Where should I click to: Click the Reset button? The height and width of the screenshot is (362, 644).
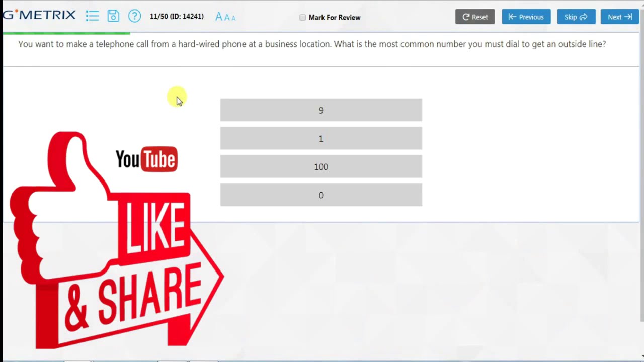pyautogui.click(x=475, y=17)
